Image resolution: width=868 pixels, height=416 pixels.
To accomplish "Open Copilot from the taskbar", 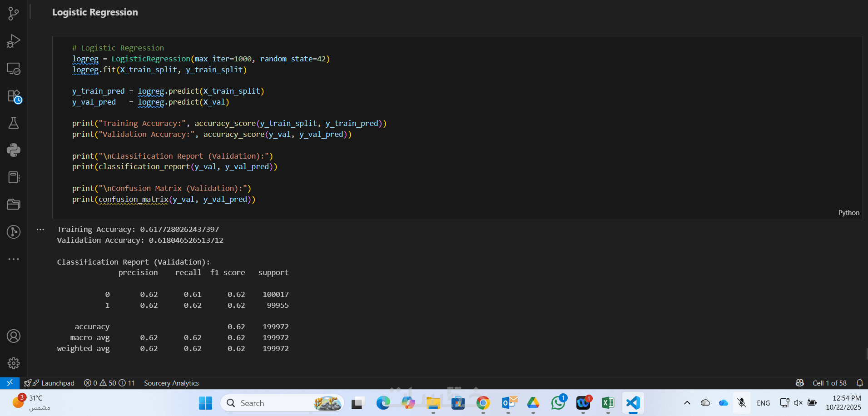I will (x=408, y=403).
